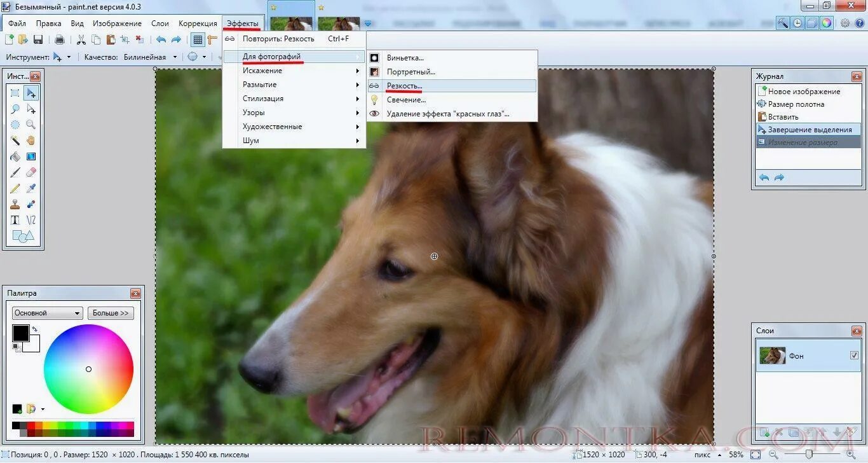868x463 pixels.
Task: Open the Коррекция menu
Action: pos(198,24)
